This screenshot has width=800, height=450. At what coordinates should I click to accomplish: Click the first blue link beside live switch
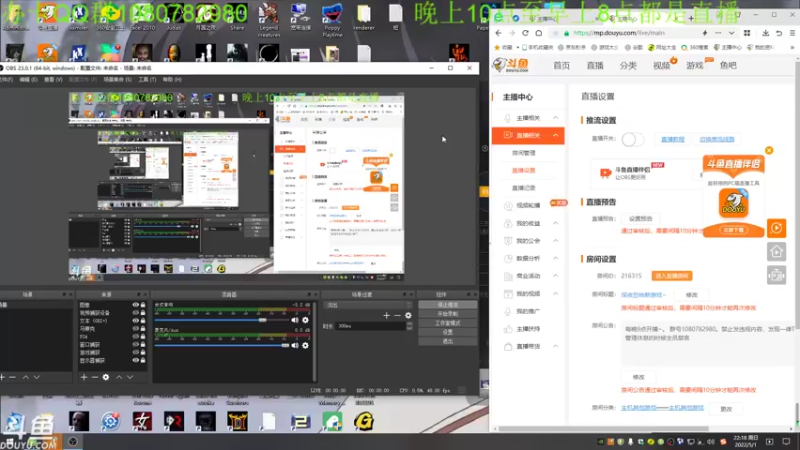(672, 139)
